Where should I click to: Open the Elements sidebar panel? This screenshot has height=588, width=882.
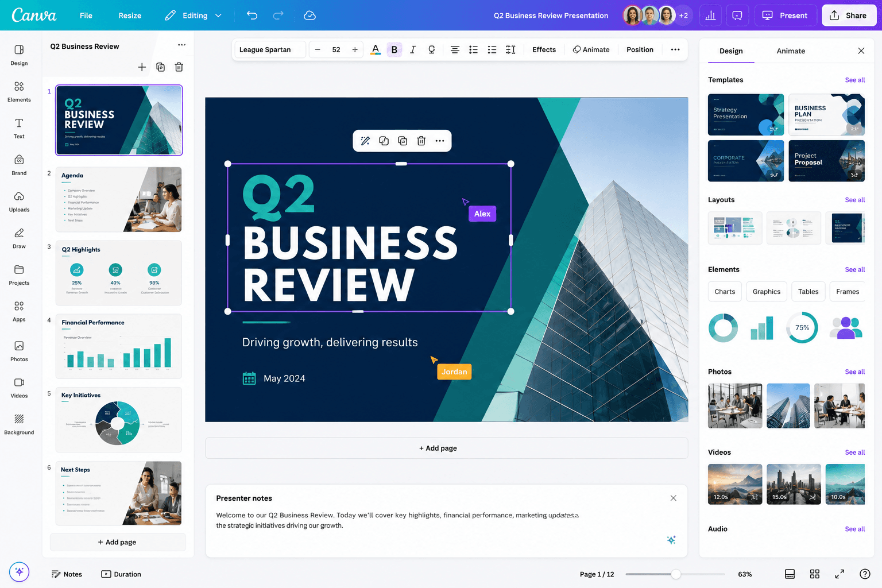coord(19,92)
